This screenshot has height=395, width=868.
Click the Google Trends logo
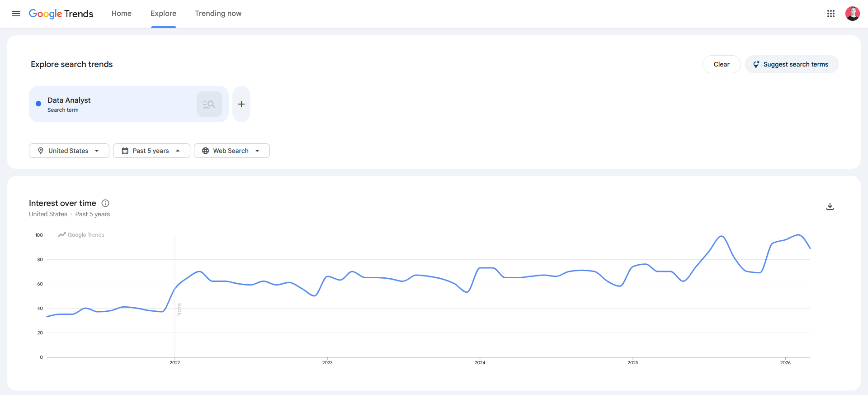click(61, 14)
